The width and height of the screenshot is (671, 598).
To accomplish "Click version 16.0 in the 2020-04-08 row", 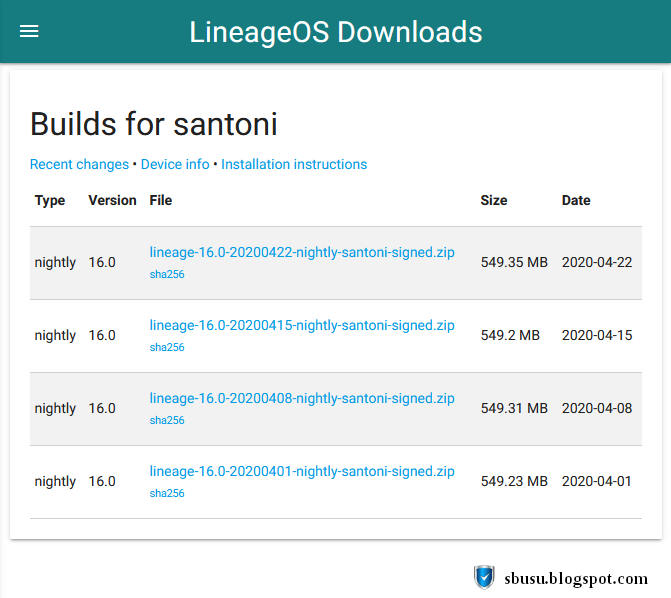I will tap(102, 408).
